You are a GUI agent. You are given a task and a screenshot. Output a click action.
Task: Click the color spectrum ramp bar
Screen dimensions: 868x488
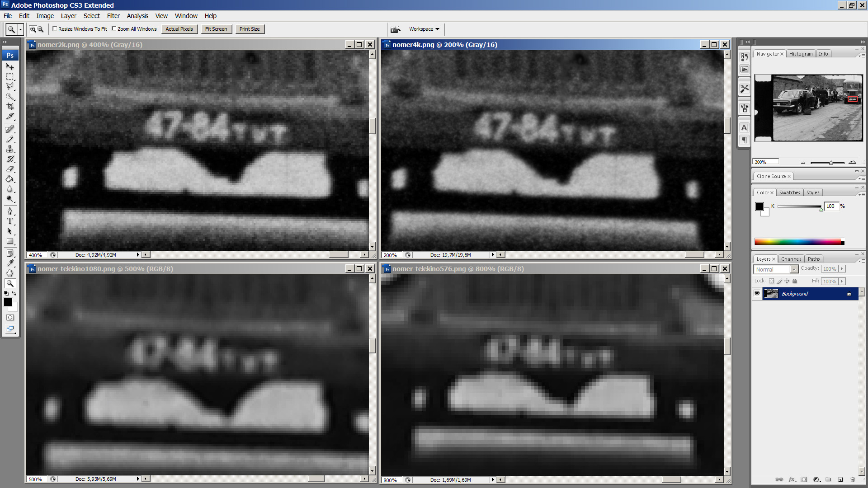coord(797,242)
